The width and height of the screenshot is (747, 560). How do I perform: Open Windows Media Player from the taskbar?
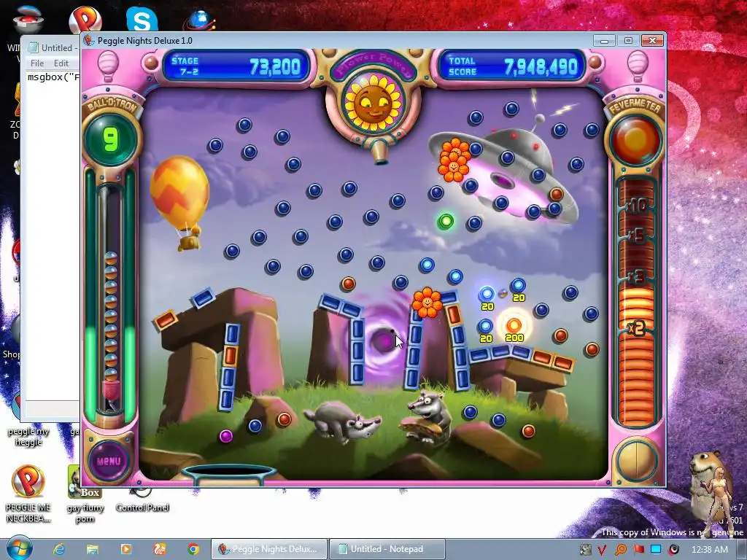(126, 549)
